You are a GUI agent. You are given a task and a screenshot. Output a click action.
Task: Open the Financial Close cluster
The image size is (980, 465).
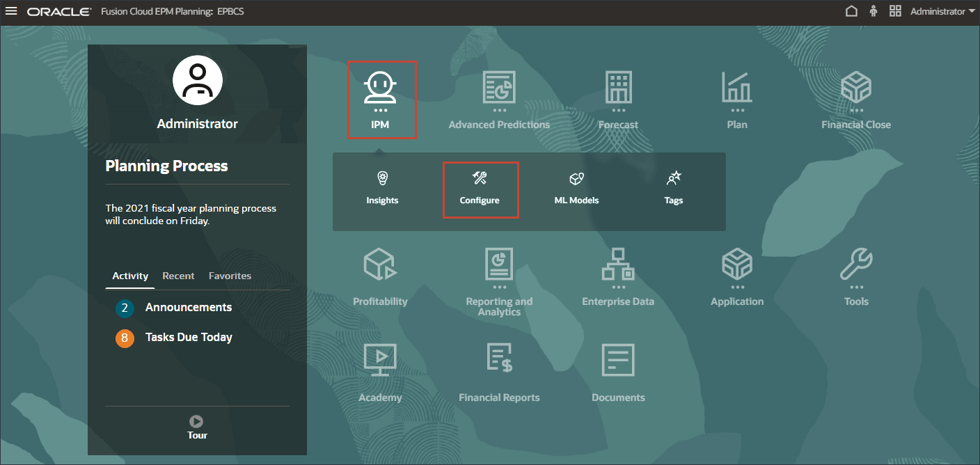(x=856, y=88)
